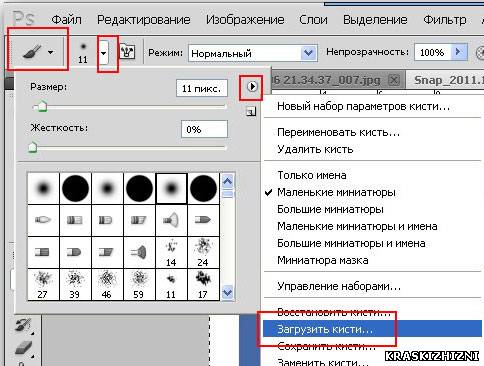Select the Eraser tool in toolbox
The height and width of the screenshot is (366, 484).
point(24,347)
